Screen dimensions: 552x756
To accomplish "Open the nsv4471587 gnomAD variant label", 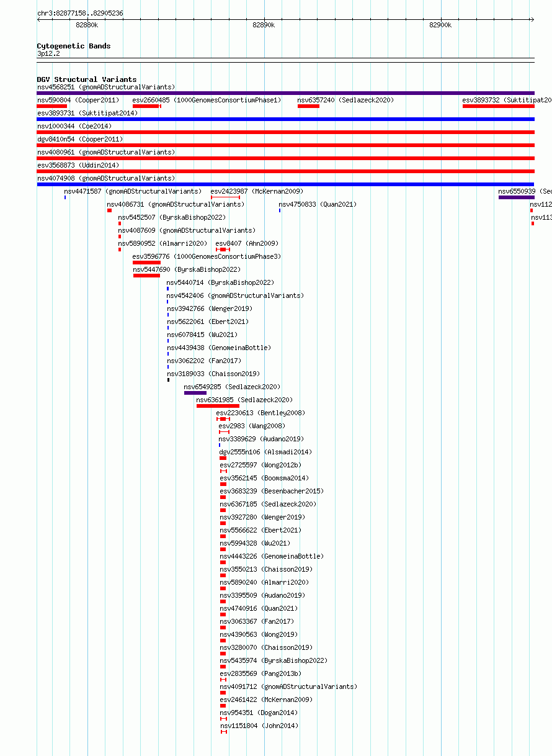I will 133,191.
